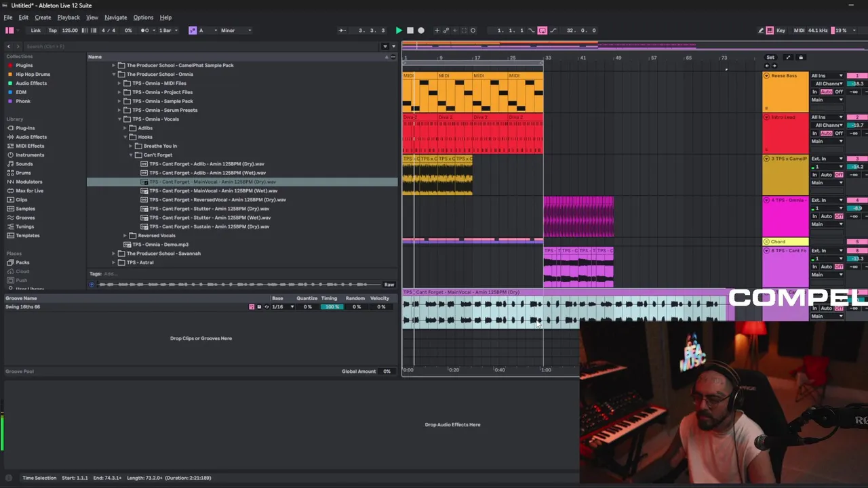868x488 pixels.
Task: Click the Next Locator arrow
Action: pyautogui.click(x=775, y=66)
